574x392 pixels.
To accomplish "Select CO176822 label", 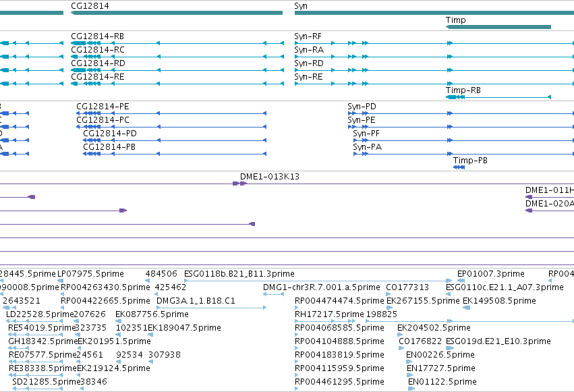I will 420,341.
